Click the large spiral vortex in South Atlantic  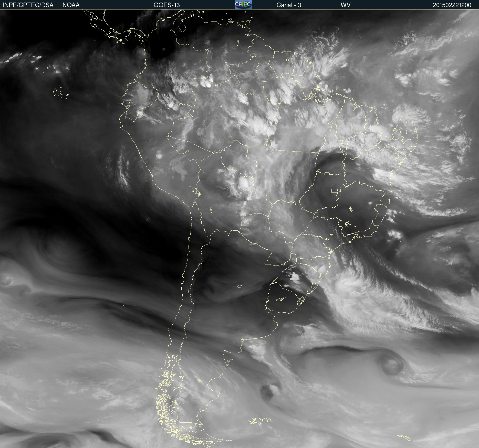(391, 364)
